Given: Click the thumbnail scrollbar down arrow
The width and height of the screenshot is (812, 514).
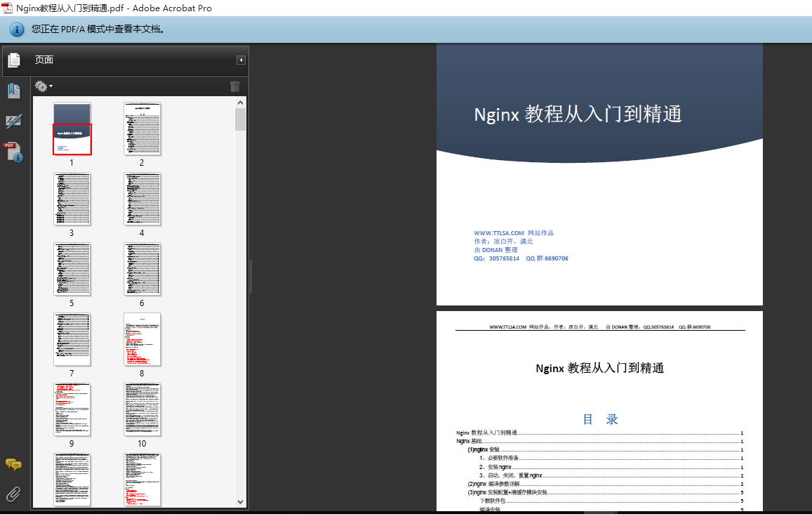Looking at the screenshot, I should pos(240,501).
